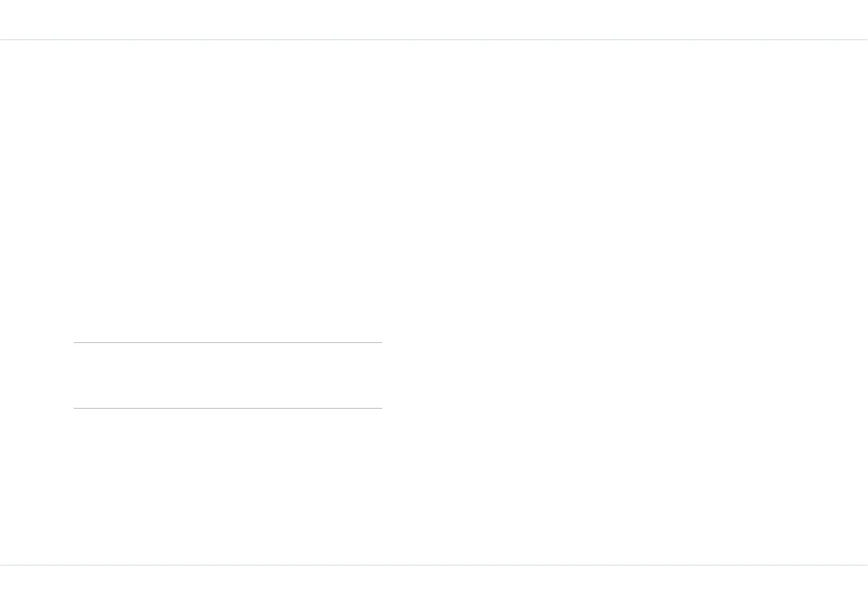
Task: Click the empty content area beside the underlined fields
Action: (x=626, y=302)
